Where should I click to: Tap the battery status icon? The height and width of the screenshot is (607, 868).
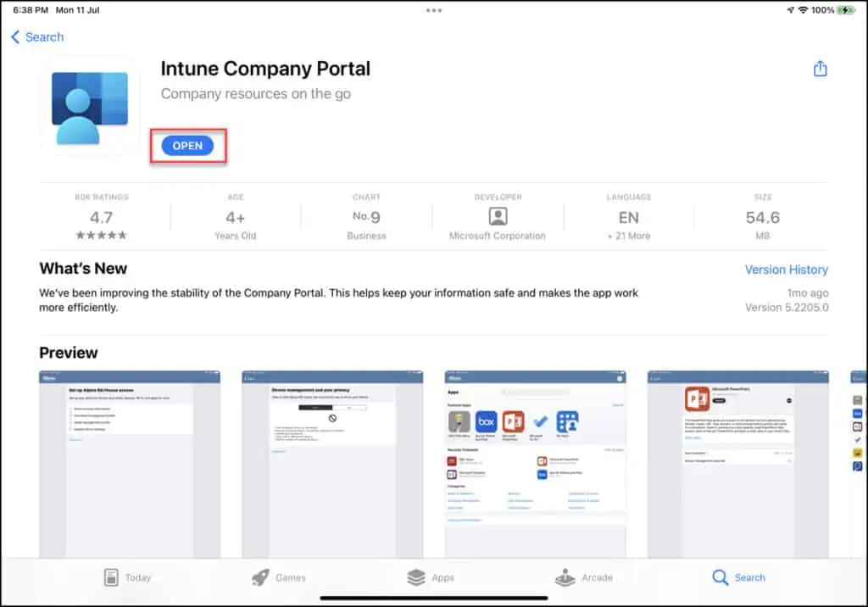click(x=846, y=10)
